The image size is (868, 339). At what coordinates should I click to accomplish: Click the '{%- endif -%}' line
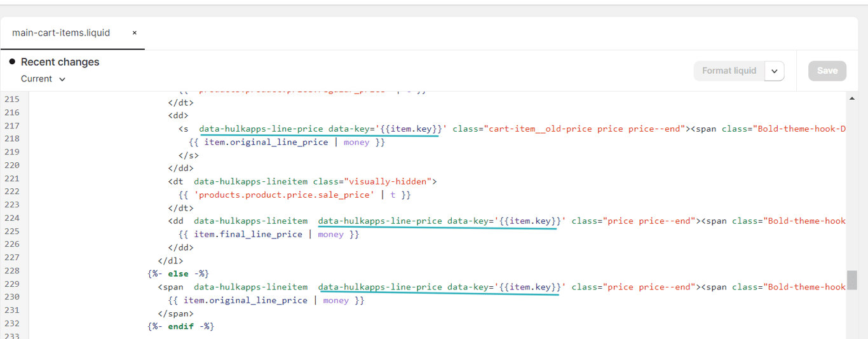click(181, 326)
